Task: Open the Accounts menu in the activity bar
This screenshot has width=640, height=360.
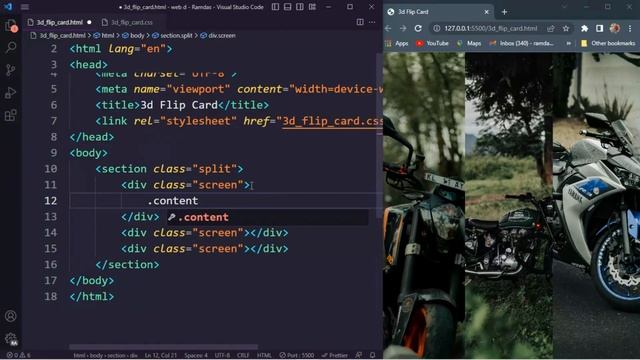Action: 11,316
